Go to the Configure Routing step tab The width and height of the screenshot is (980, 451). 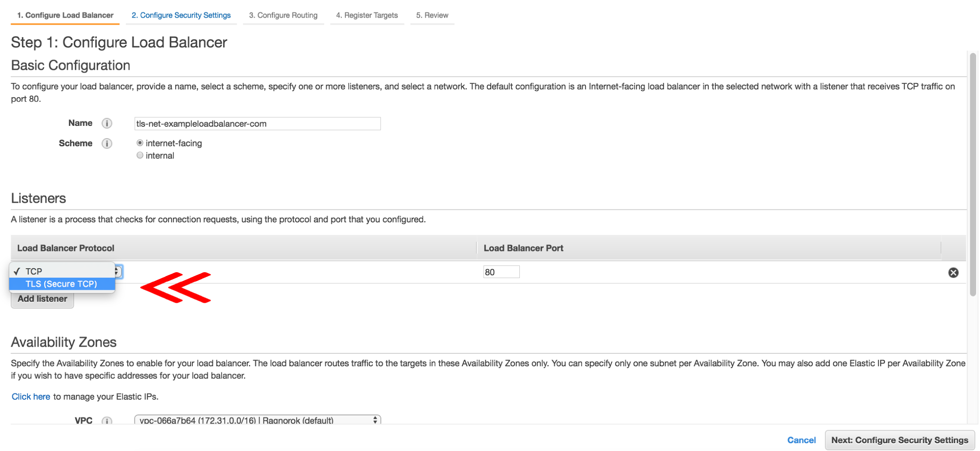point(283,15)
